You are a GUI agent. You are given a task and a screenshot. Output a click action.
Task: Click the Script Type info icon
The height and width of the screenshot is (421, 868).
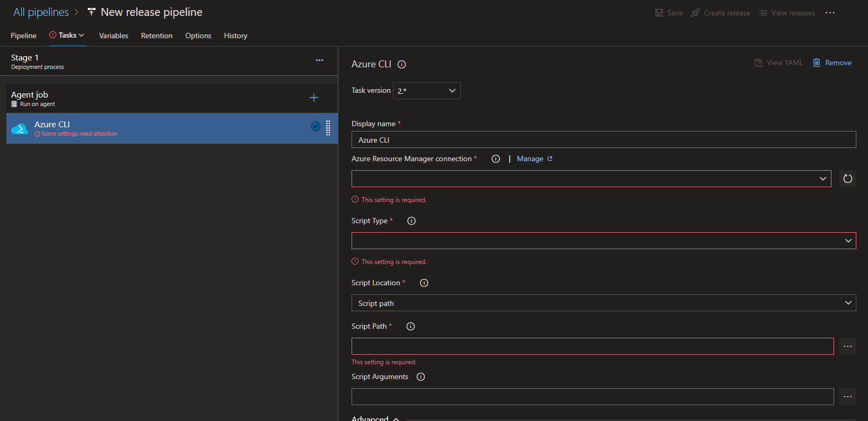[x=411, y=221]
